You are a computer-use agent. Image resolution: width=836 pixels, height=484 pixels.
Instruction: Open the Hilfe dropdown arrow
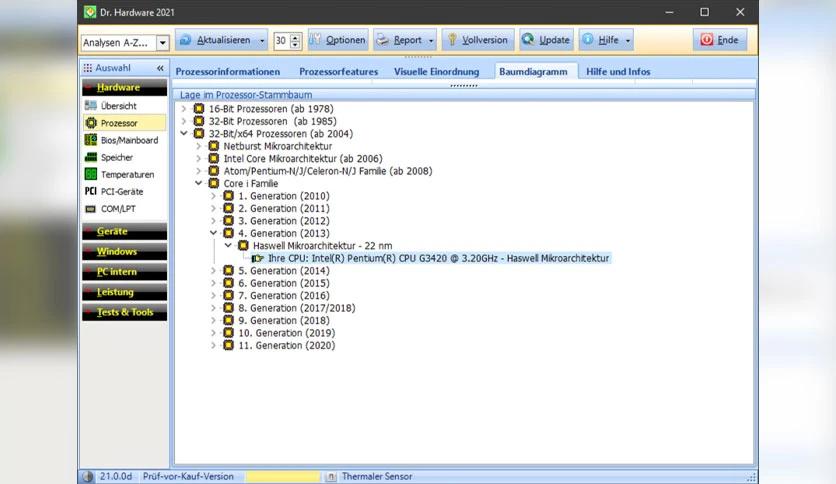[628, 41]
